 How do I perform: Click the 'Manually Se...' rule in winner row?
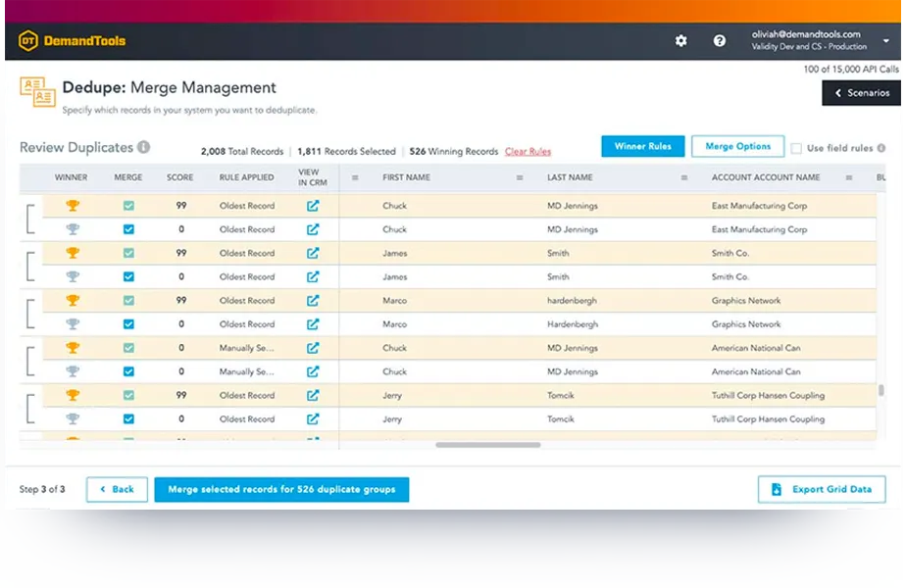coord(246,348)
